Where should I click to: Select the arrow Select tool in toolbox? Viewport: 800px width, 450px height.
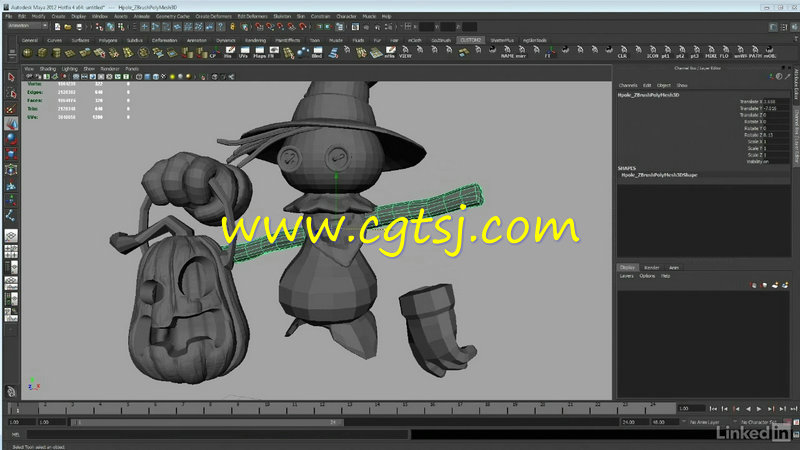pos(11,78)
